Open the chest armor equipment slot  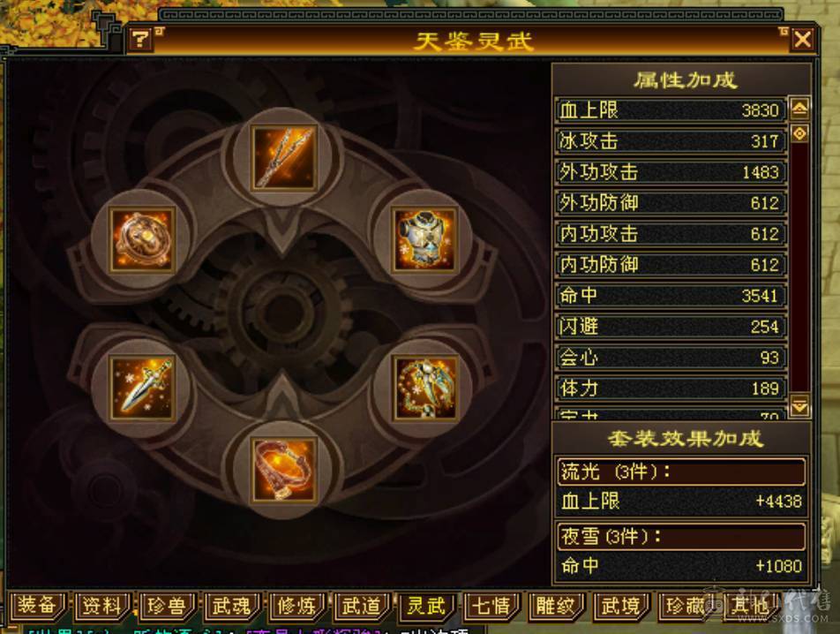(x=424, y=239)
